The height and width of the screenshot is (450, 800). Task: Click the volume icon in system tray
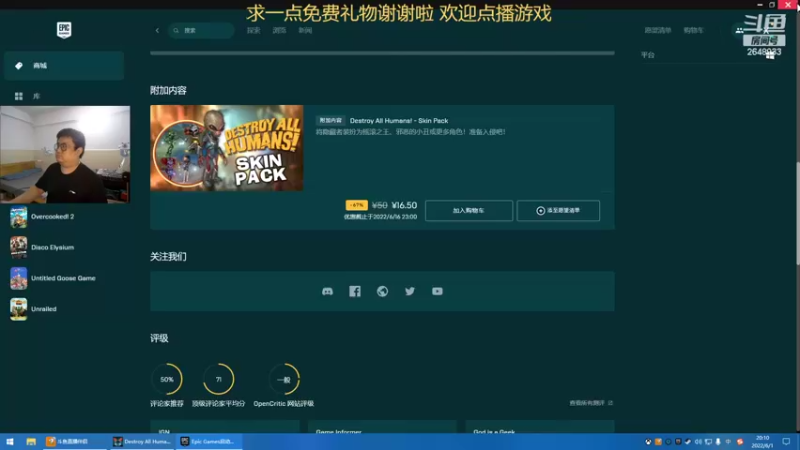click(698, 442)
